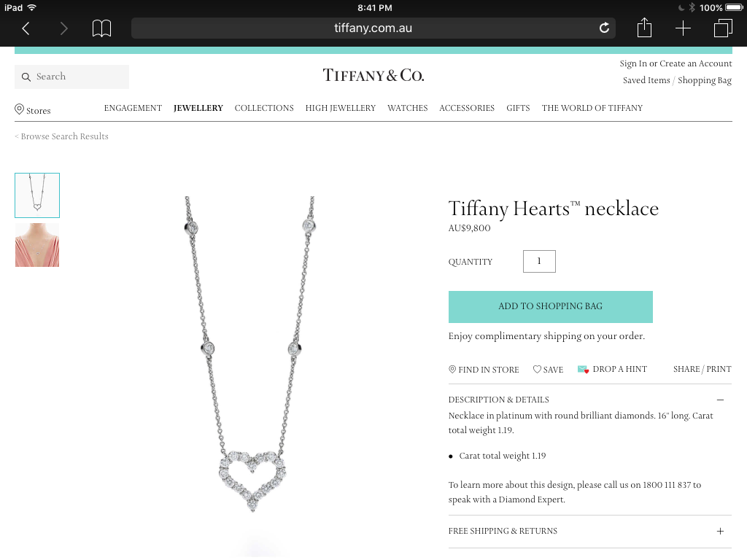Click Sign In or Create an Account
Viewport: 747px width, 560px height.
(x=676, y=63)
